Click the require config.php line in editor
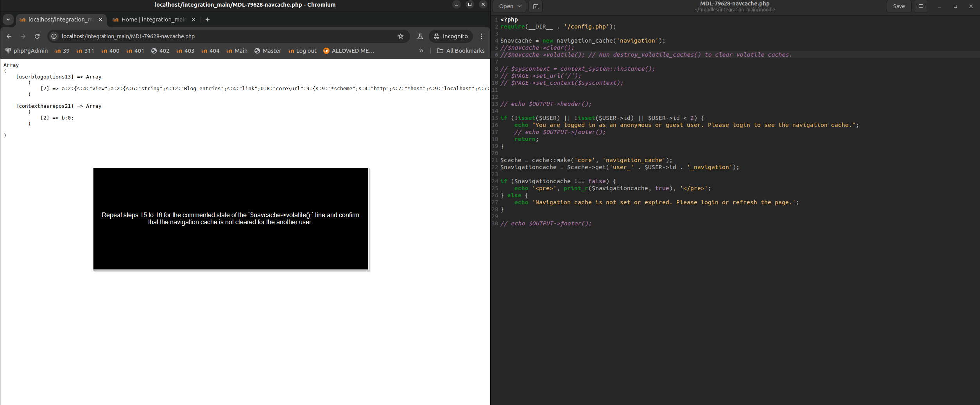This screenshot has height=405, width=980. pyautogui.click(x=558, y=27)
